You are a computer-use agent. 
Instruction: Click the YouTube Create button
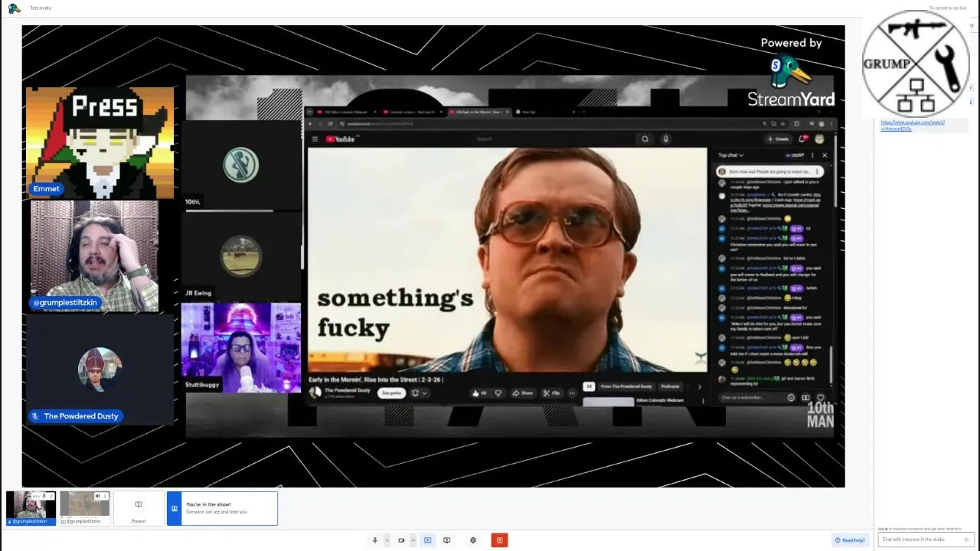pyautogui.click(x=778, y=139)
